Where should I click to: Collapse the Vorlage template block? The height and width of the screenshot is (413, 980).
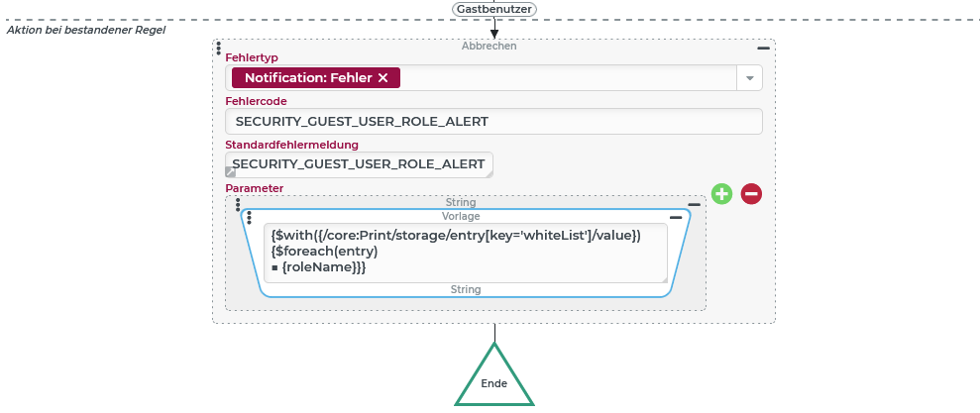(675, 217)
